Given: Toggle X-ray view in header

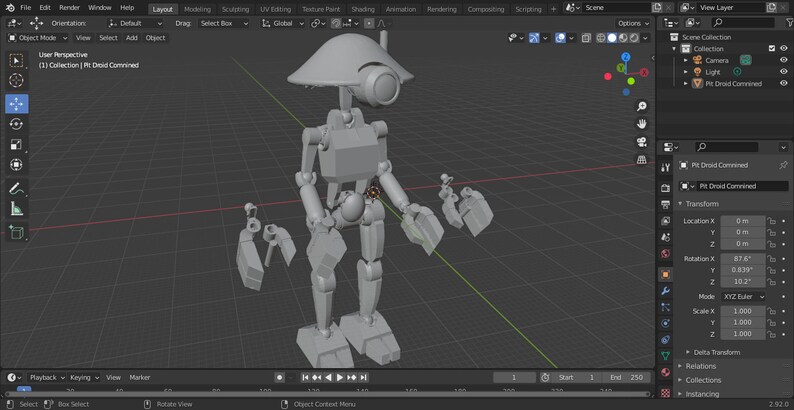Looking at the screenshot, I should tap(586, 38).
